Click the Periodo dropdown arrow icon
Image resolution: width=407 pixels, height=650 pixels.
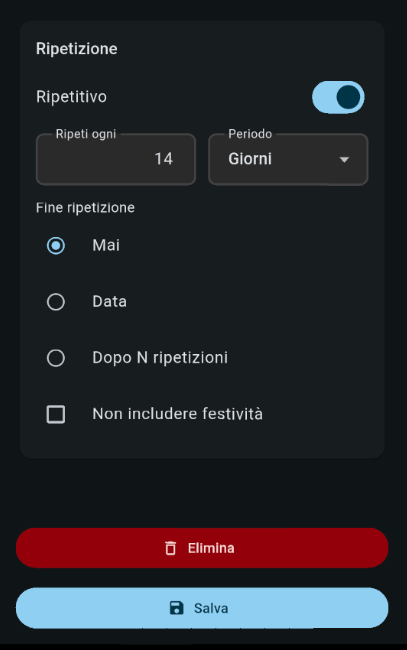[344, 160]
